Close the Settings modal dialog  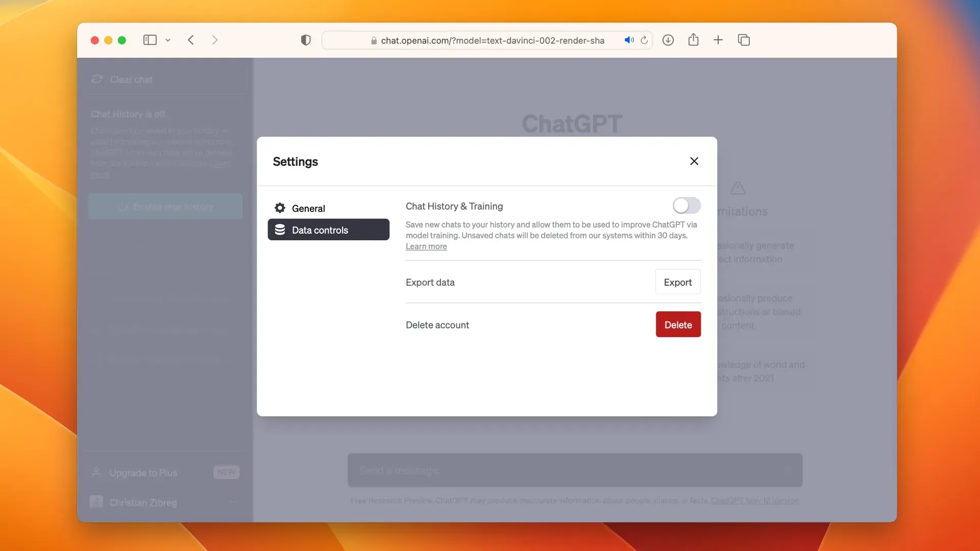coord(694,161)
